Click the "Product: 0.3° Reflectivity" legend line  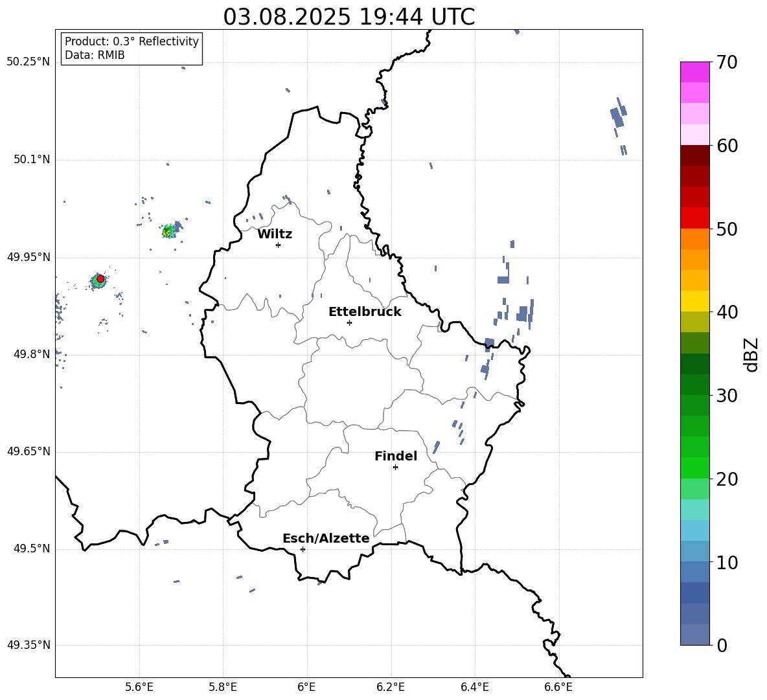(x=132, y=41)
